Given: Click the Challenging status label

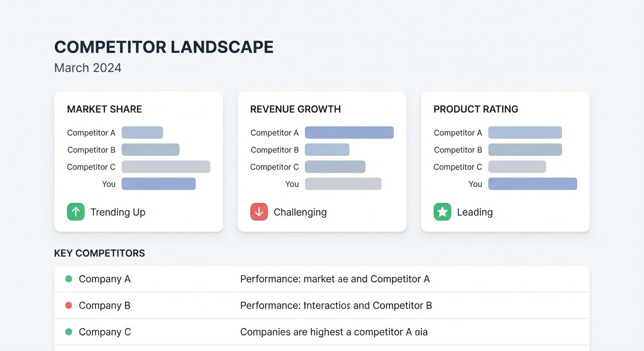Looking at the screenshot, I should (300, 212).
